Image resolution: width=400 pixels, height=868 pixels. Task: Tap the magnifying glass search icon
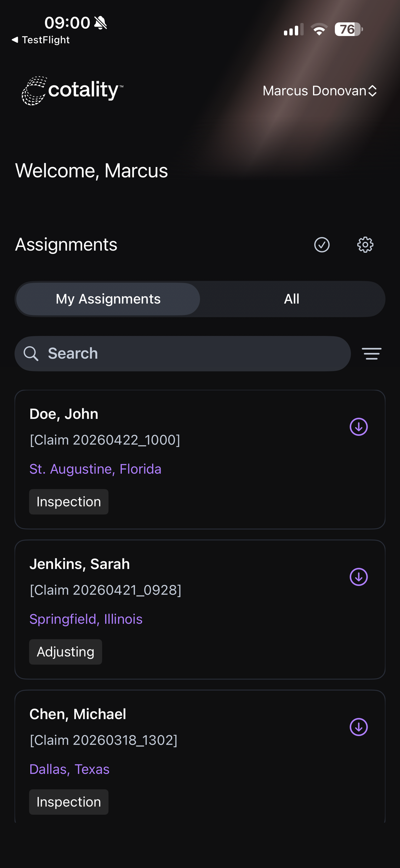(x=31, y=354)
